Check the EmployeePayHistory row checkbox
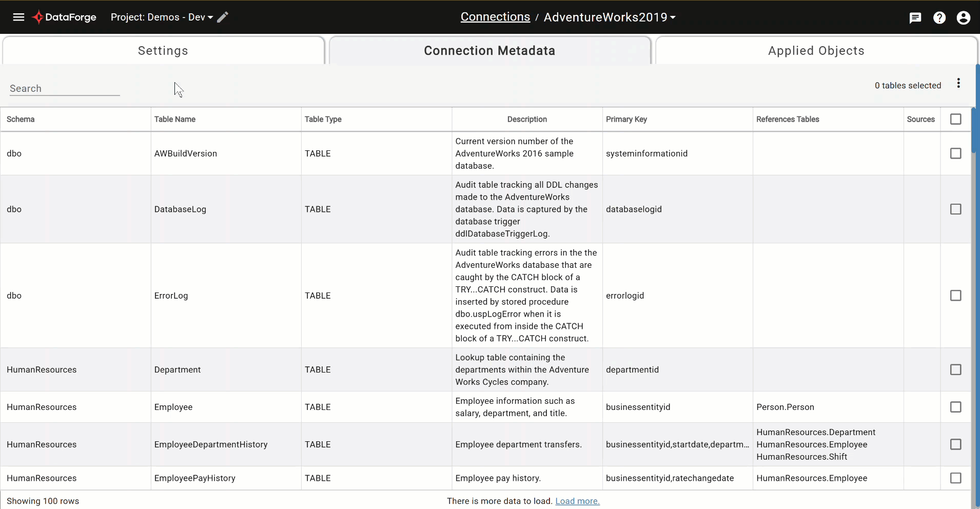Screen dimensions: 980x509 [955, 478]
